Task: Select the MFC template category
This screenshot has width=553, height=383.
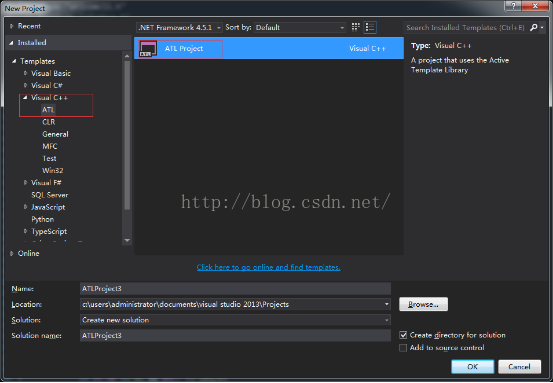Action: tap(50, 146)
